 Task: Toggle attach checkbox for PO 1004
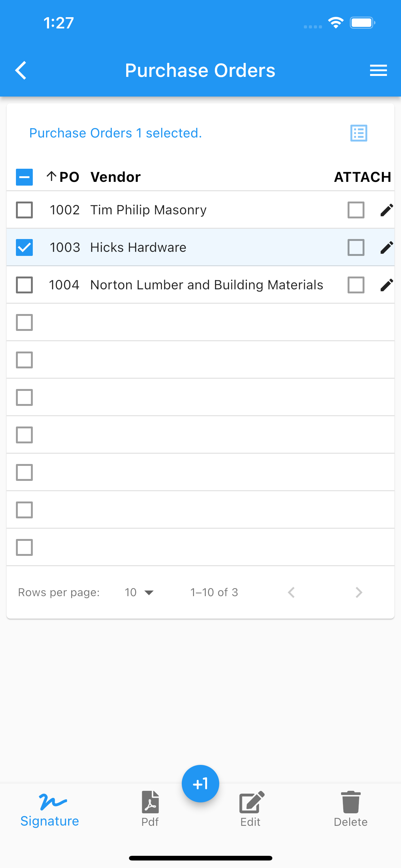click(356, 285)
